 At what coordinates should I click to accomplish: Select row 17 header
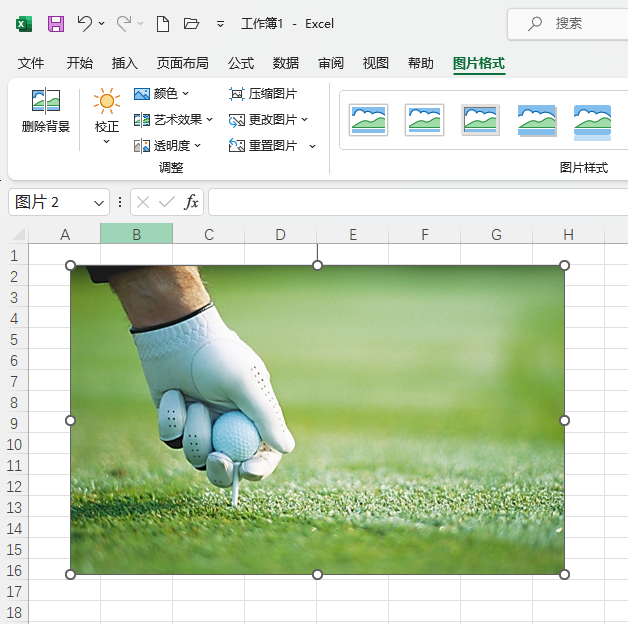[x=14, y=591]
